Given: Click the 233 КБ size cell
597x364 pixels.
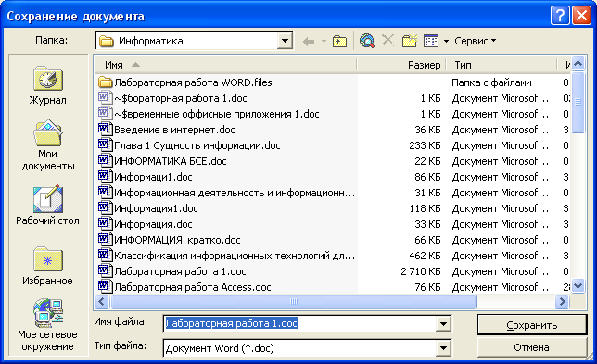Looking at the screenshot, I should (x=425, y=145).
